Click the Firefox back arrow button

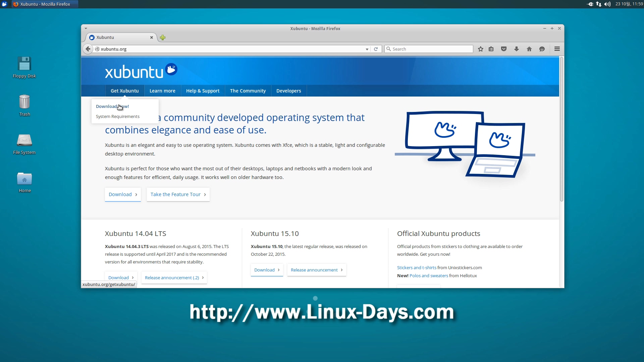pyautogui.click(x=88, y=49)
